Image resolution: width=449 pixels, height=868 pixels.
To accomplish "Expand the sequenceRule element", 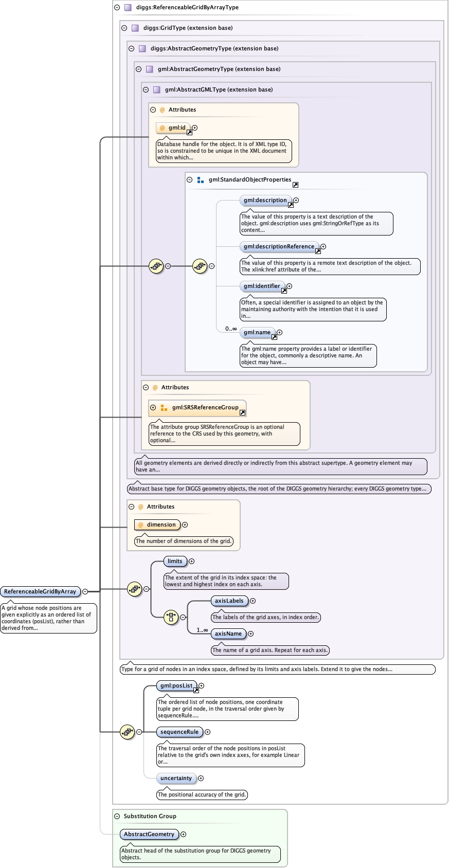I will click(x=208, y=732).
